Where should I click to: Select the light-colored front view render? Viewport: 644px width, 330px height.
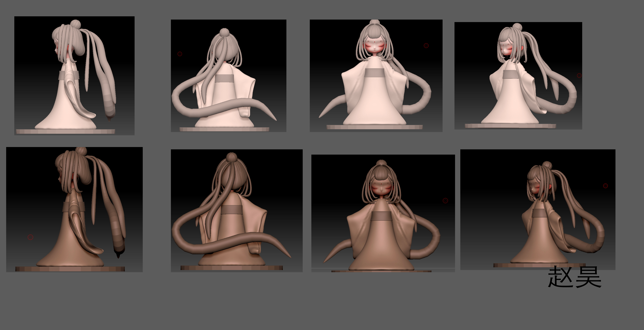[376, 76]
